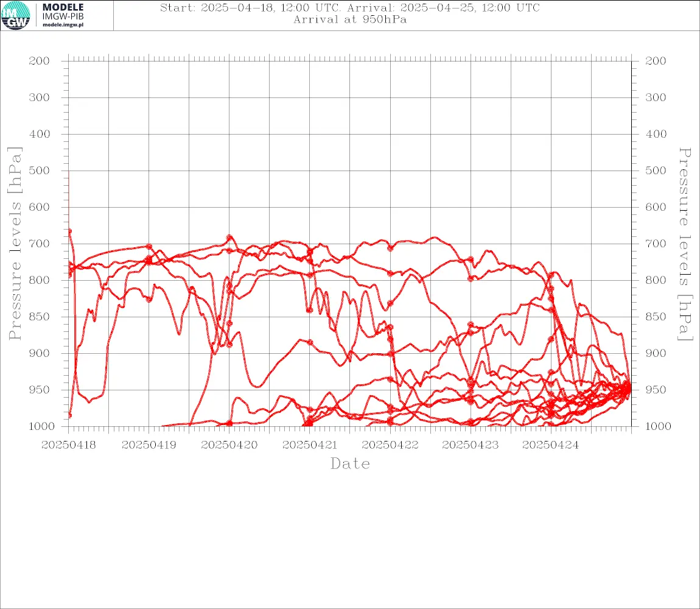Viewport: 700px width, 609px height.
Task: Click the left axis 200 label
Action: (40, 61)
